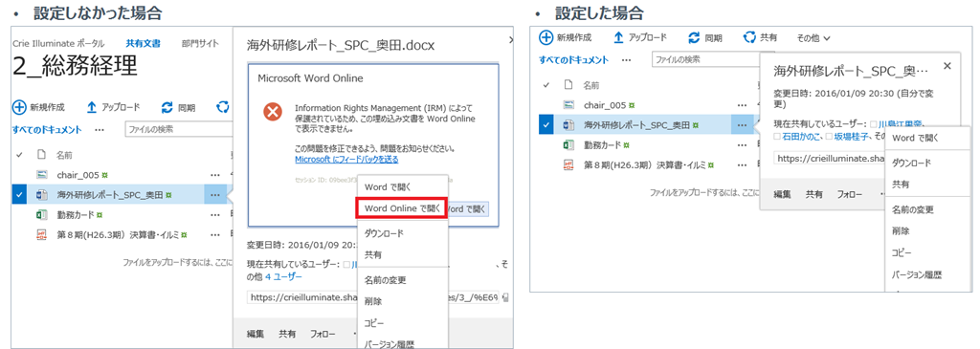The height and width of the screenshot is (349, 980).
Task: Click 新規作成 plus icon in left screenshot
Action: pyautogui.click(x=19, y=107)
